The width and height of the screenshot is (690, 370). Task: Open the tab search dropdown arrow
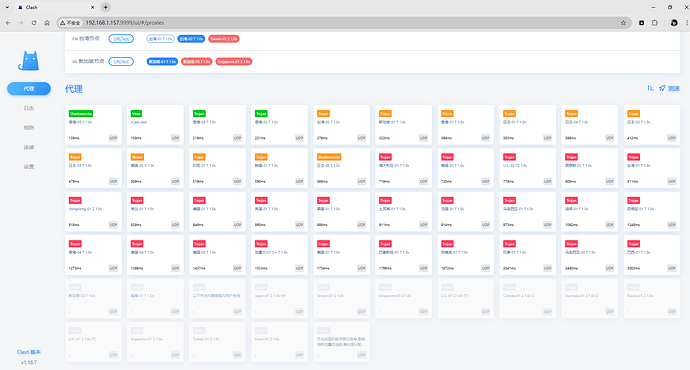(x=7, y=7)
